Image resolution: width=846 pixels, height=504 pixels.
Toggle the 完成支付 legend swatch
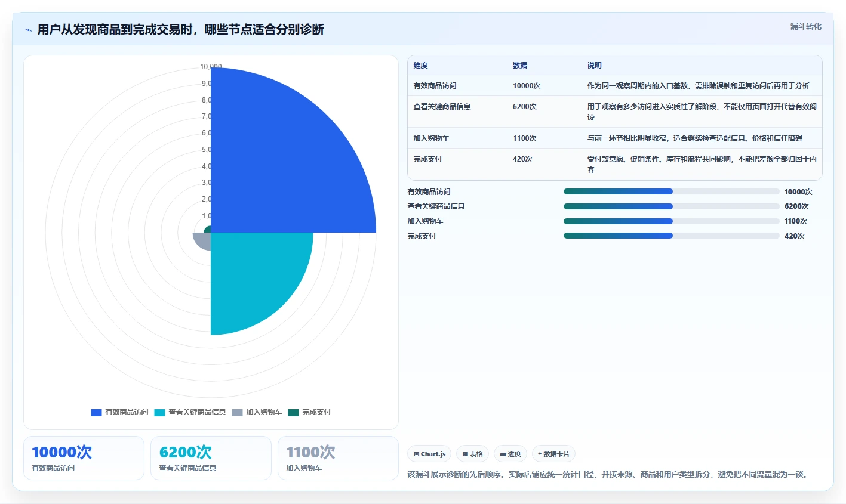point(293,412)
